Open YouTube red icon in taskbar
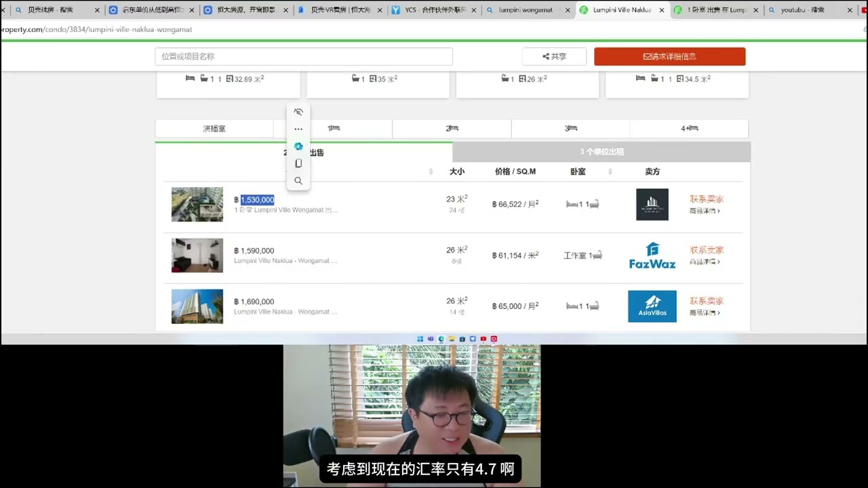The height and width of the screenshot is (488, 868). pyautogui.click(x=484, y=339)
